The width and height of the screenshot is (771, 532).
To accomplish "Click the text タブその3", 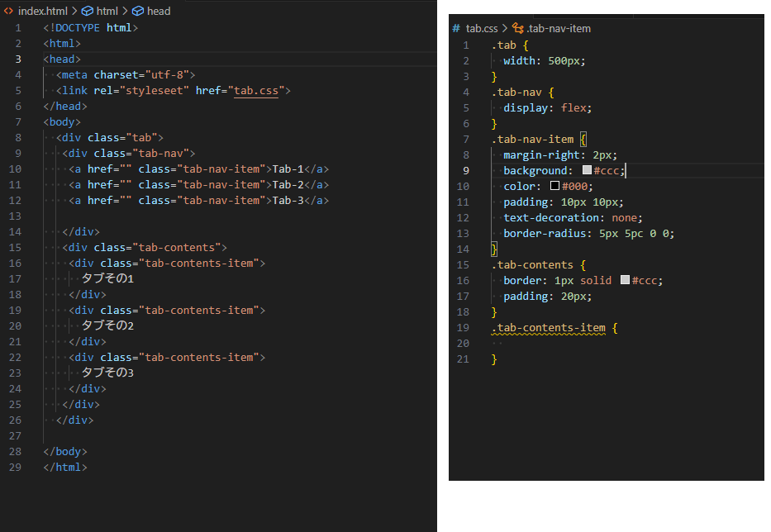I will (x=107, y=373).
